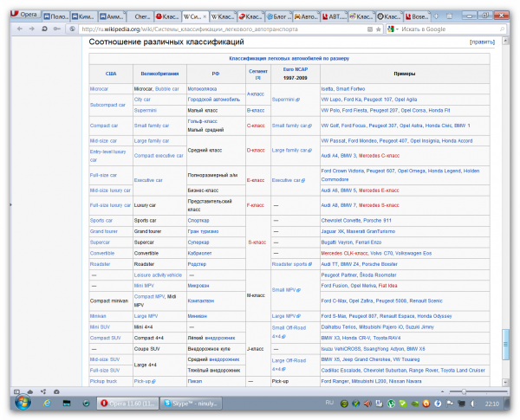Open the Leisure activity vehicle link

[158, 275]
